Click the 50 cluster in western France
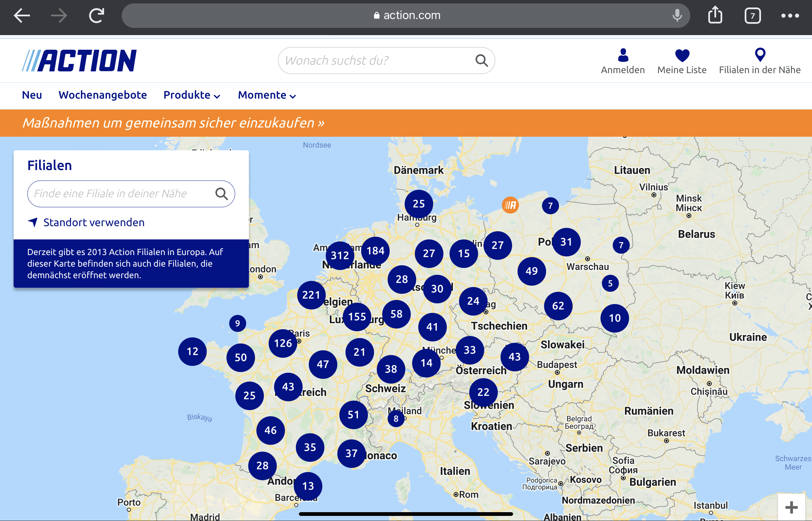The image size is (812, 521). tap(241, 357)
